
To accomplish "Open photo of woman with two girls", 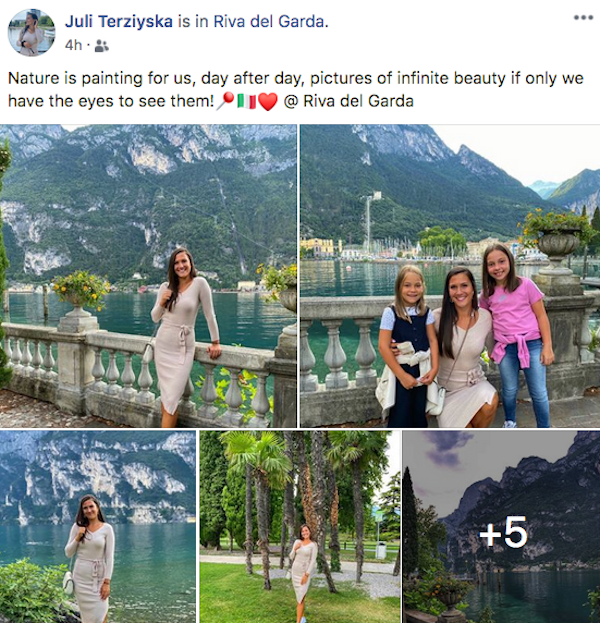I will pos(450,276).
